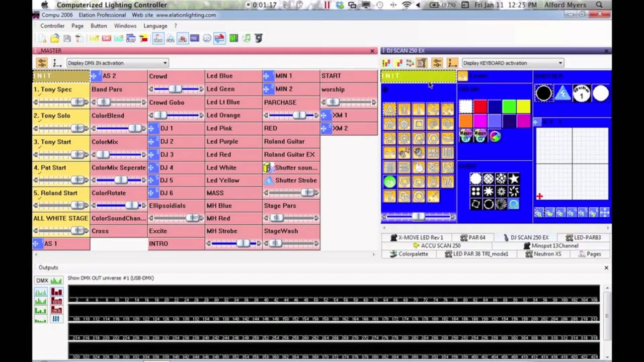Switch to the LED-PAR83 tab
Viewport: 644px width, 362px height.
point(583,237)
